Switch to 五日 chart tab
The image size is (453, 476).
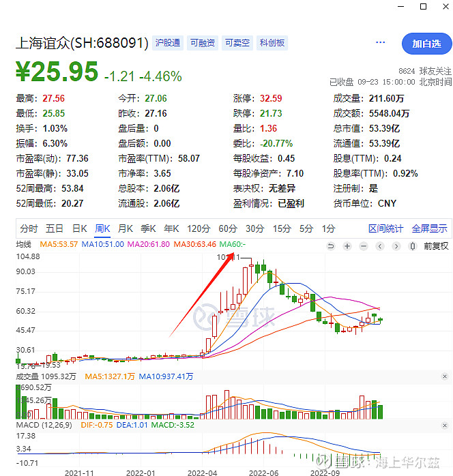click(x=55, y=228)
